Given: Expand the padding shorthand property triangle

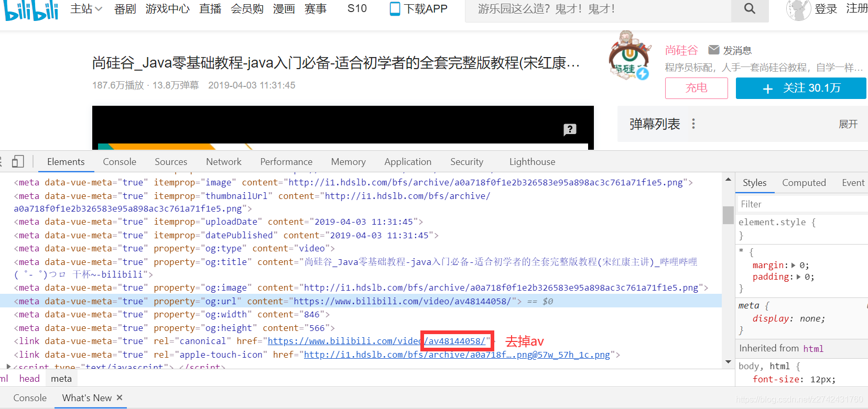Looking at the screenshot, I should [x=799, y=277].
